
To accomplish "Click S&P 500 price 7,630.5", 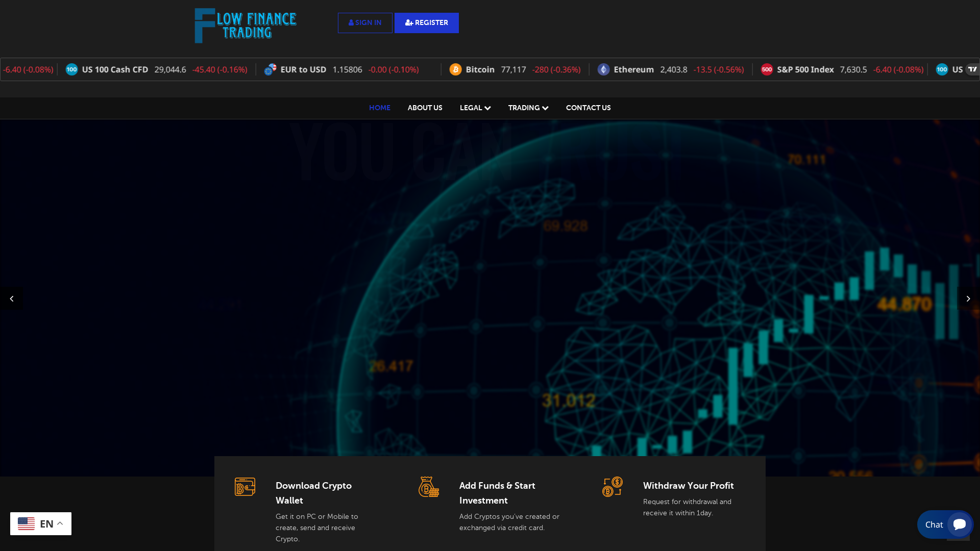I will pos(853,69).
